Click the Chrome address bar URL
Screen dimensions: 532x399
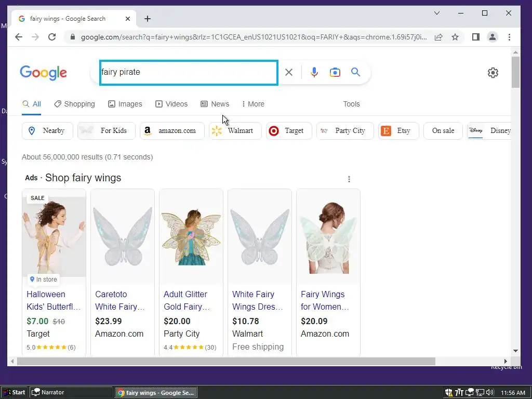[254, 37]
